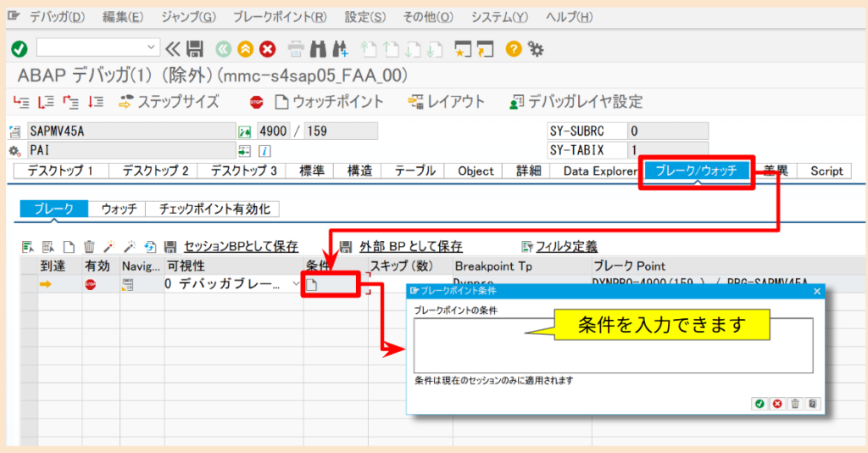The height and width of the screenshot is (453, 868).
Task: Switch to ブレーク/ウォッチ tab
Action: pyautogui.click(x=697, y=171)
